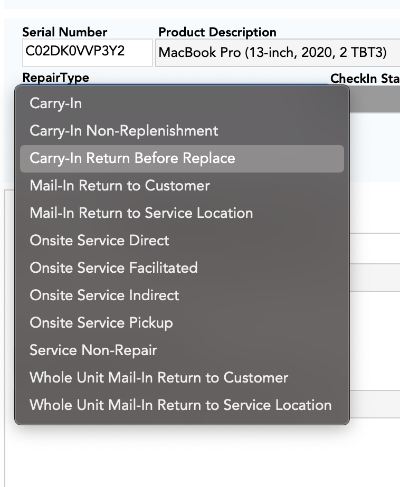This screenshot has width=400, height=487.
Task: Click the Product Description label
Action: point(217,32)
